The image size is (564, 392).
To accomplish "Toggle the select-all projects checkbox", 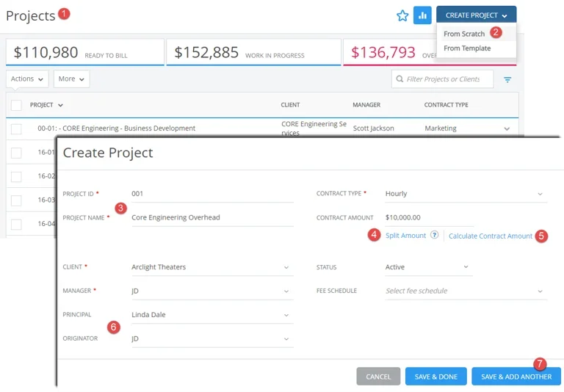I will [x=16, y=105].
